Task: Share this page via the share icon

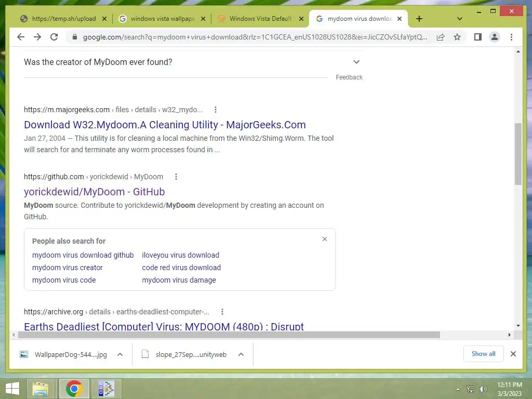Action: click(x=441, y=37)
